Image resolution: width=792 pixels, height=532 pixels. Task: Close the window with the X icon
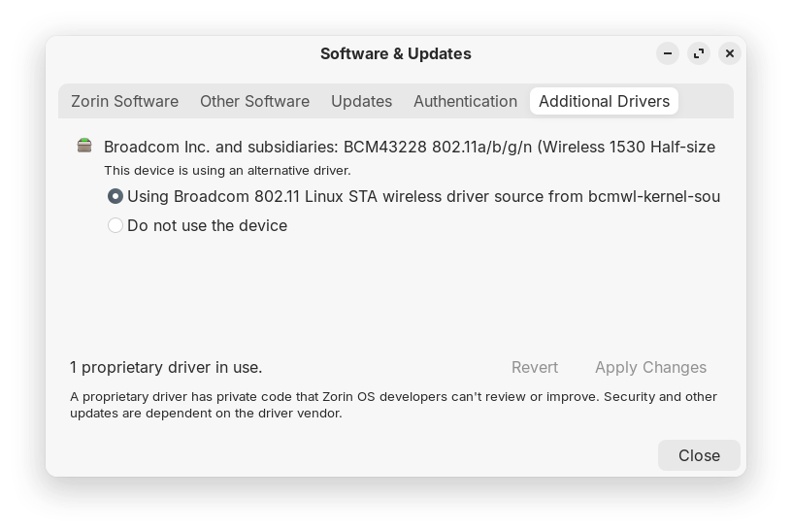click(730, 54)
